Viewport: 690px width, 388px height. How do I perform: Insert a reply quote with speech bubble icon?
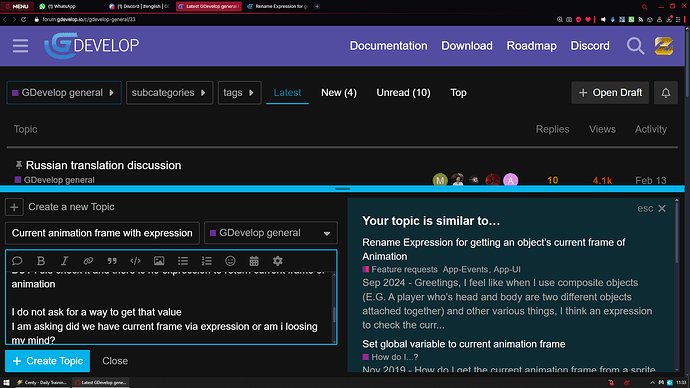[17, 261]
